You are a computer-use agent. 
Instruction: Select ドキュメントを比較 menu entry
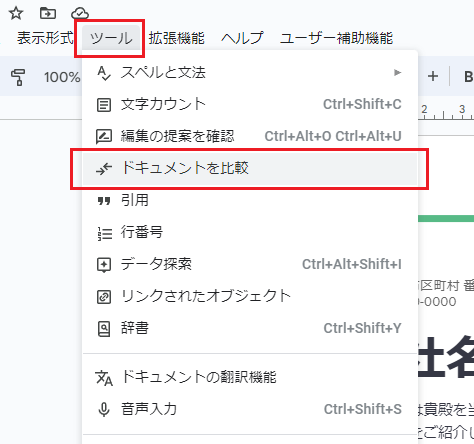[250, 168]
